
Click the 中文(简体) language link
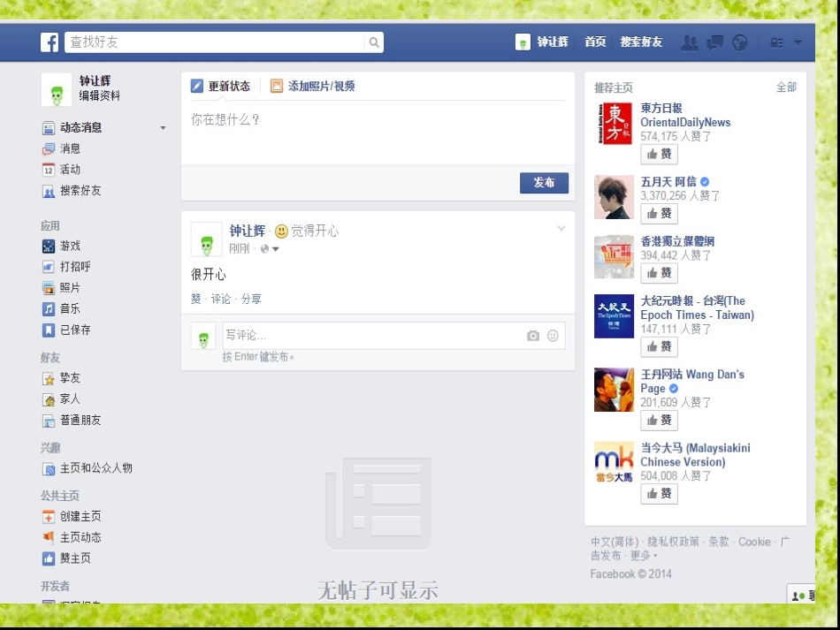615,542
